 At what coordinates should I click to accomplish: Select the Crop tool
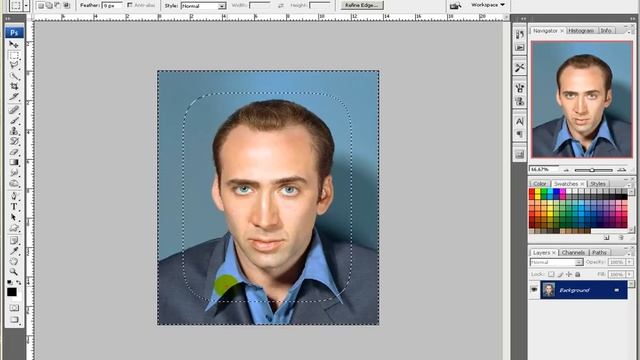pyautogui.click(x=14, y=86)
